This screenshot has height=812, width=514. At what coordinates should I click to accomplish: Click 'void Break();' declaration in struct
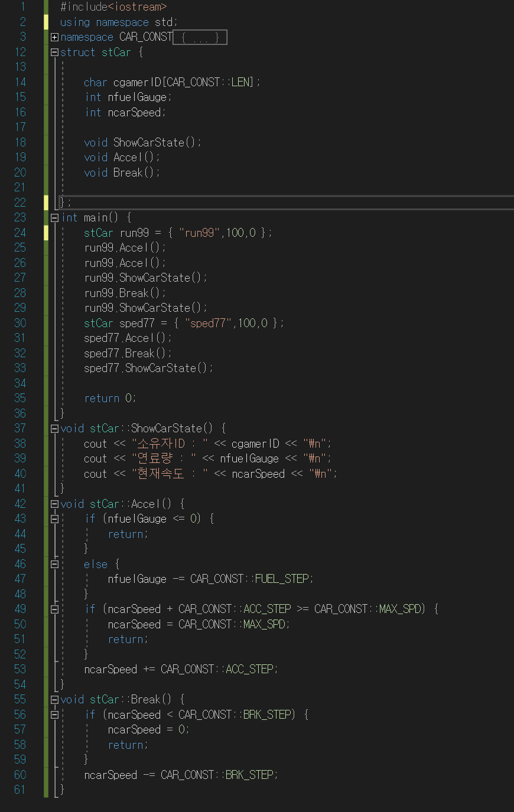tap(122, 173)
